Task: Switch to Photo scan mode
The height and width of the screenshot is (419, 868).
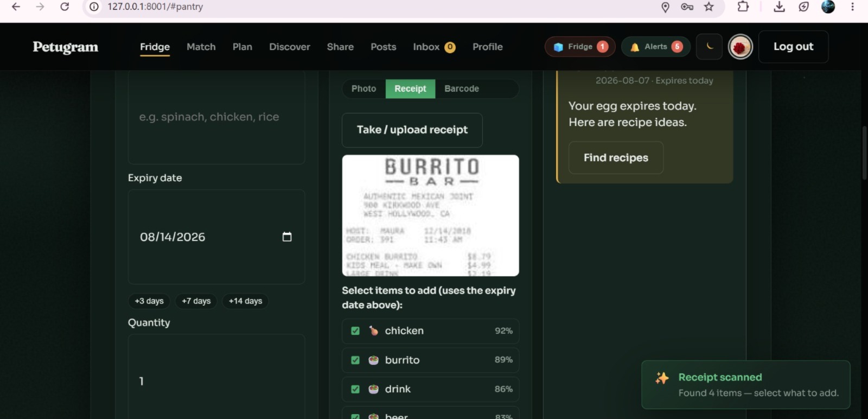Action: click(363, 89)
